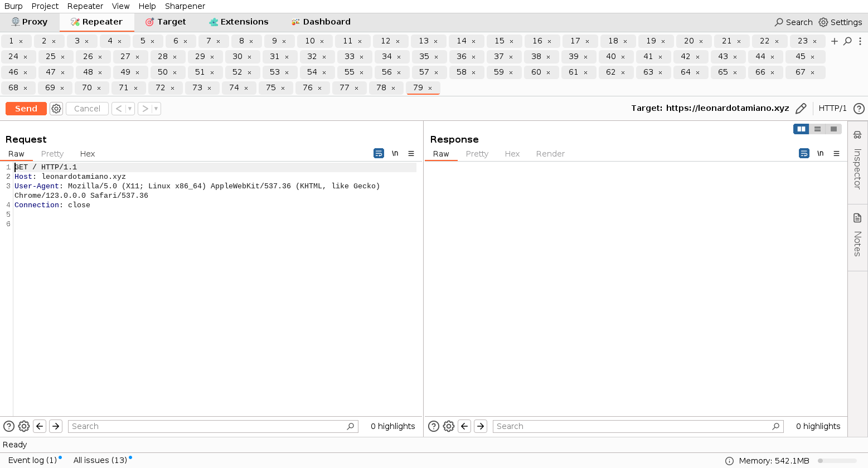868x468 pixels.
Task: Switch to the Target tab
Action: [x=166, y=22]
